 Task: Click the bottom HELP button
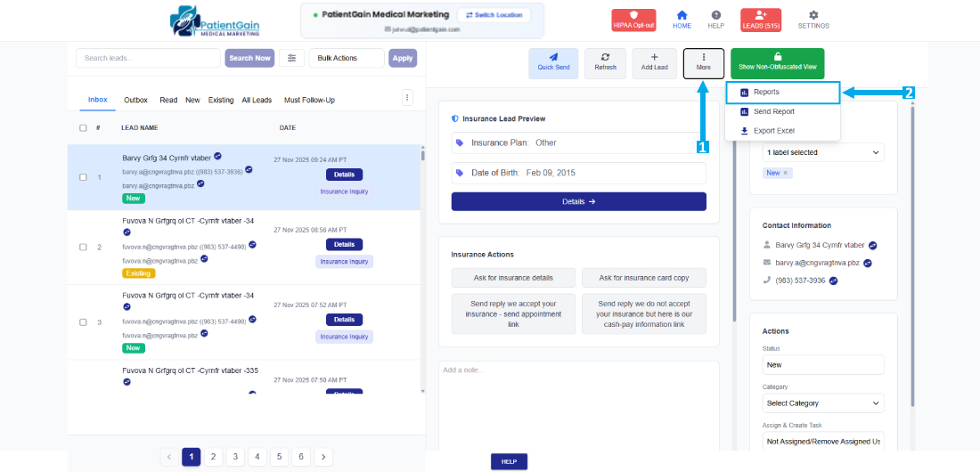coord(509,461)
